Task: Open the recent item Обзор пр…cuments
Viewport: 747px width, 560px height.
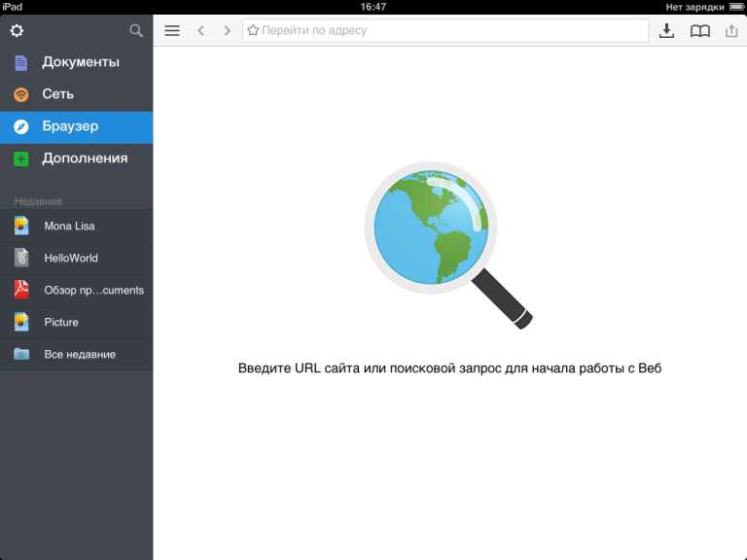Action: (x=76, y=290)
